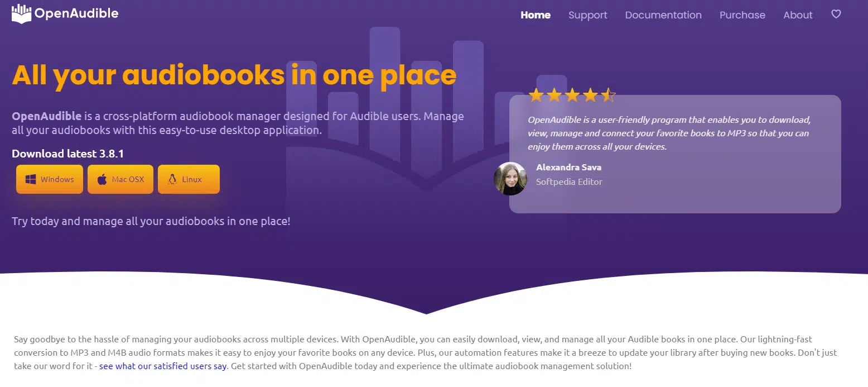
Task: Open the Home menu item
Action: (x=536, y=15)
